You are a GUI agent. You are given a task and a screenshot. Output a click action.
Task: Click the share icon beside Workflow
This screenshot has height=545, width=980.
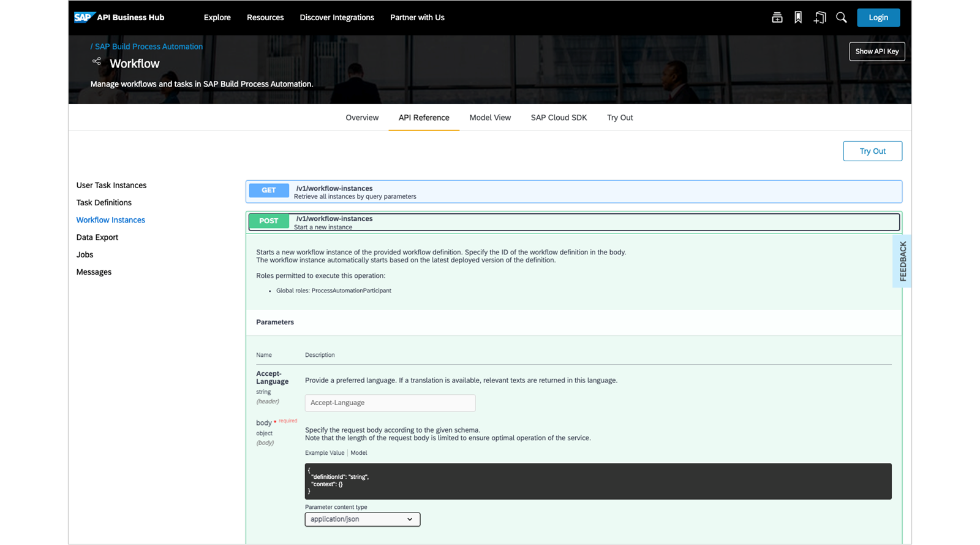point(97,61)
